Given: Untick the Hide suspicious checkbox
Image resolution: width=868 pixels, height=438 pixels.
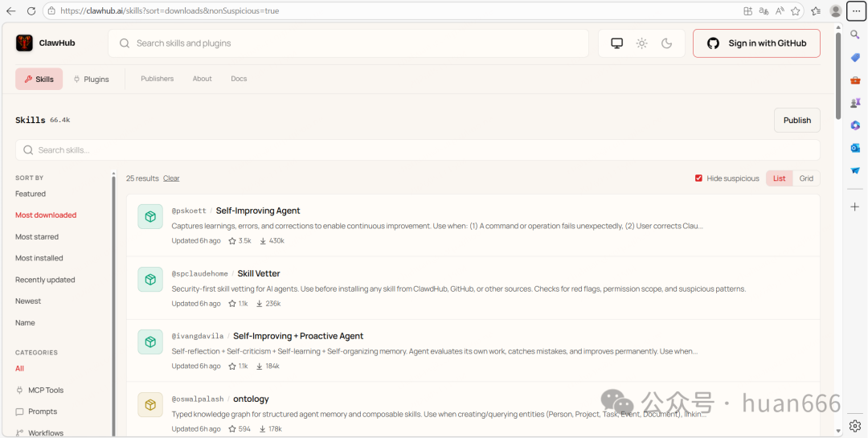Looking at the screenshot, I should [698, 178].
